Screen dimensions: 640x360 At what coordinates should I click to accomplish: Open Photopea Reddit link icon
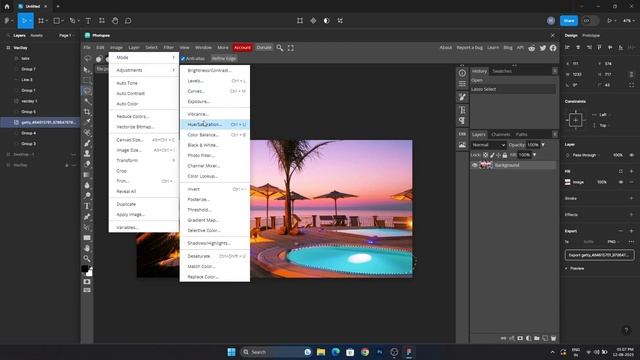point(531,48)
